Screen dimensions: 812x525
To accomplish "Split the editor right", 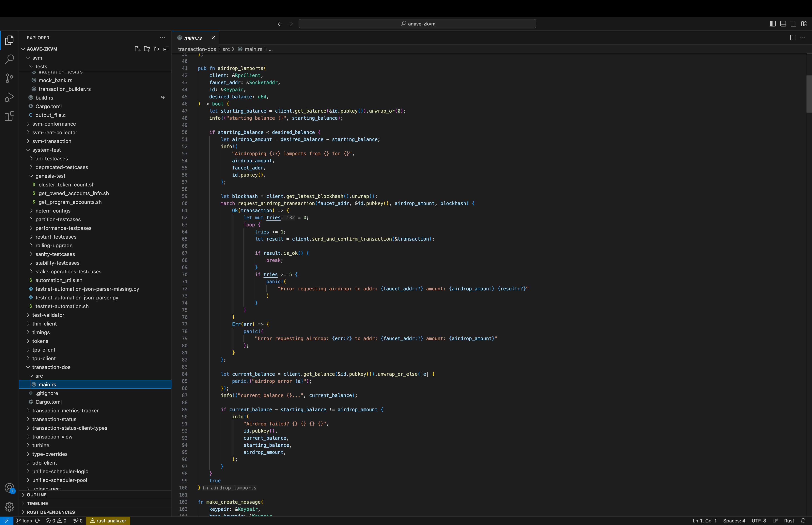I will point(793,38).
